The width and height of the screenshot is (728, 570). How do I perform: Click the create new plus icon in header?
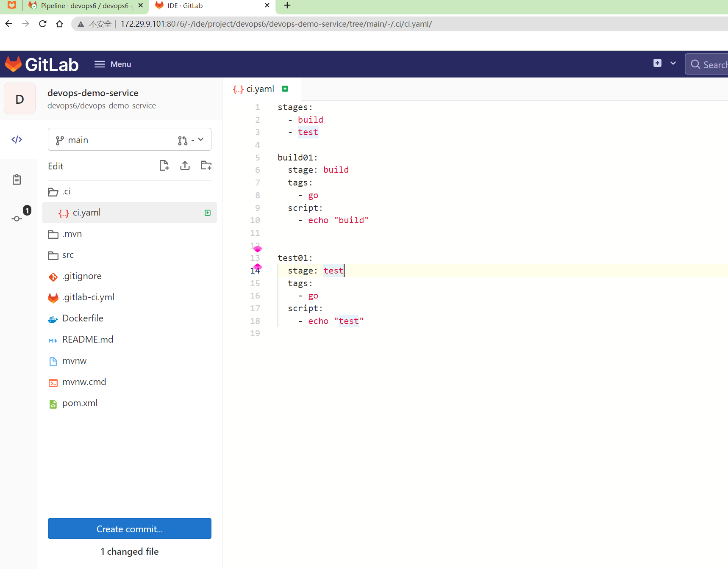[x=657, y=63]
